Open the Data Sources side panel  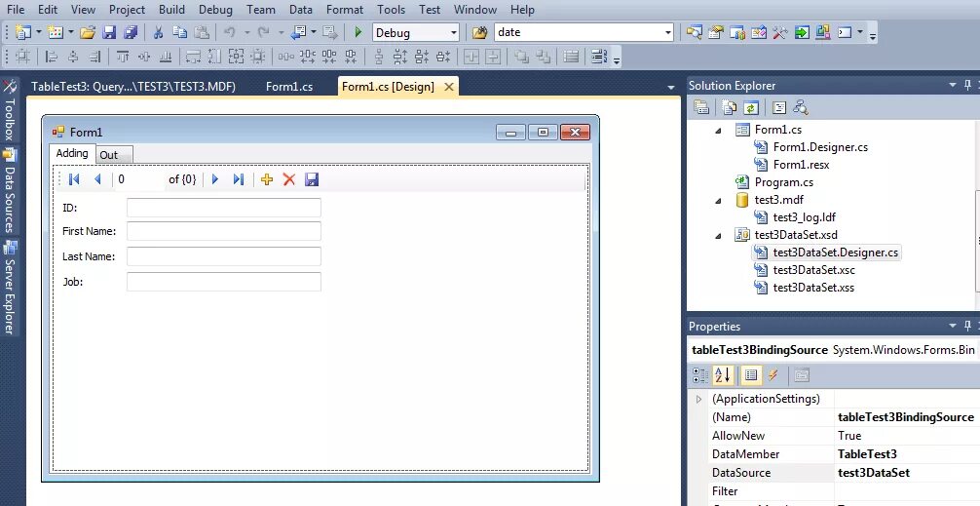10,191
